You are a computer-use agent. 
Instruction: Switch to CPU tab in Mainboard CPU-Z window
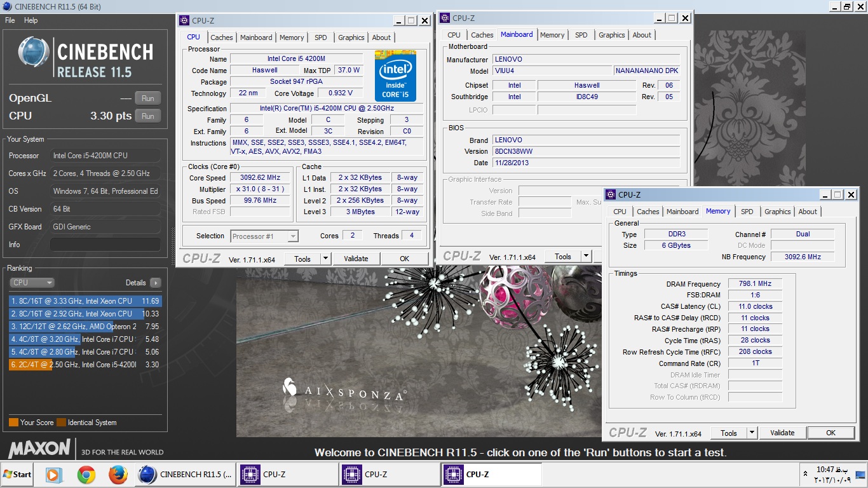[454, 35]
